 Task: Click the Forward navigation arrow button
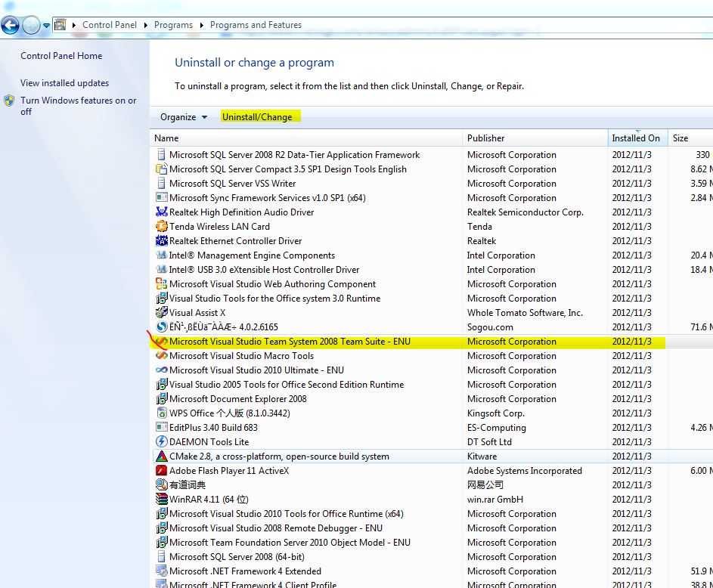point(31,25)
